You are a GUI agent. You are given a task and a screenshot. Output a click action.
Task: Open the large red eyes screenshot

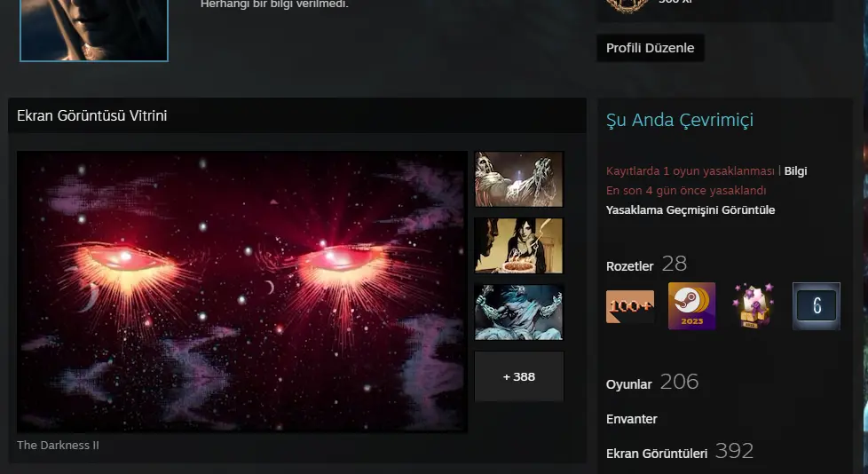(242, 292)
